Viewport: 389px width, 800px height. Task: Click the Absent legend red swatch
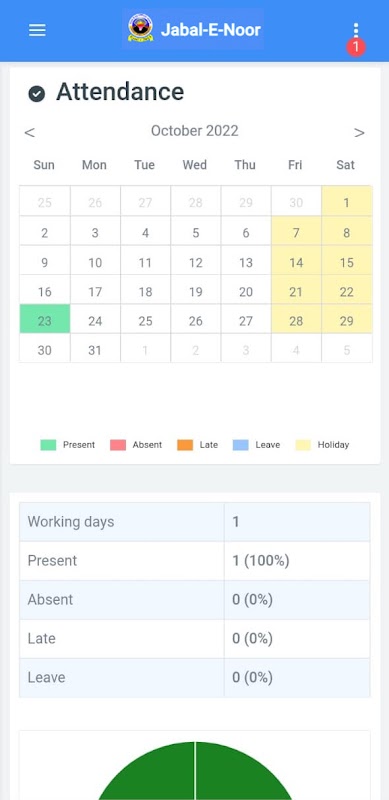(118, 445)
